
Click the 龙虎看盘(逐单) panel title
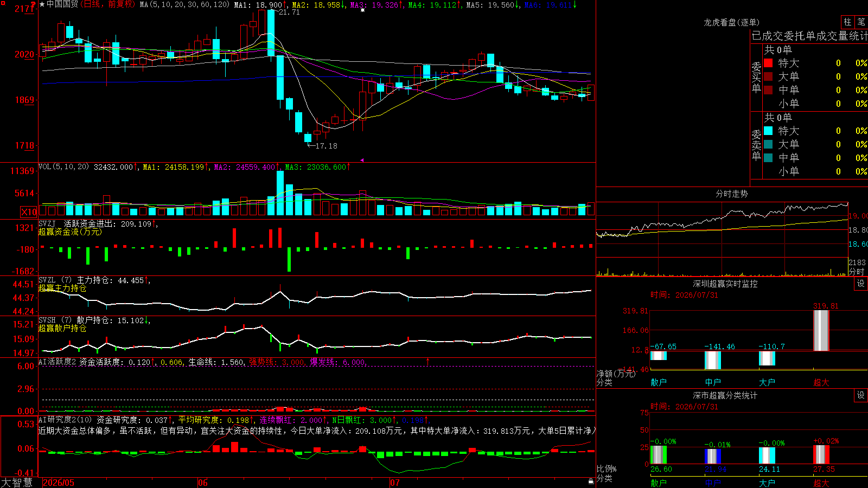[731, 22]
